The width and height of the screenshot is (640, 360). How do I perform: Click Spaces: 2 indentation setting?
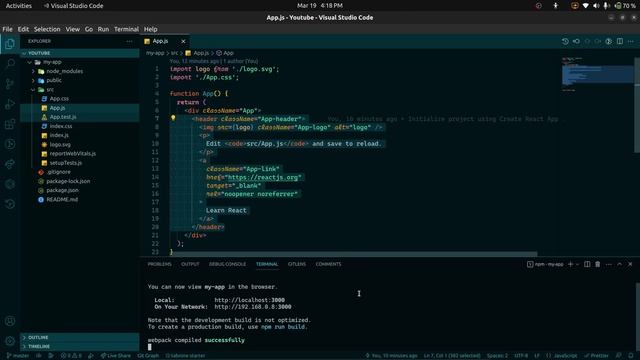click(497, 356)
